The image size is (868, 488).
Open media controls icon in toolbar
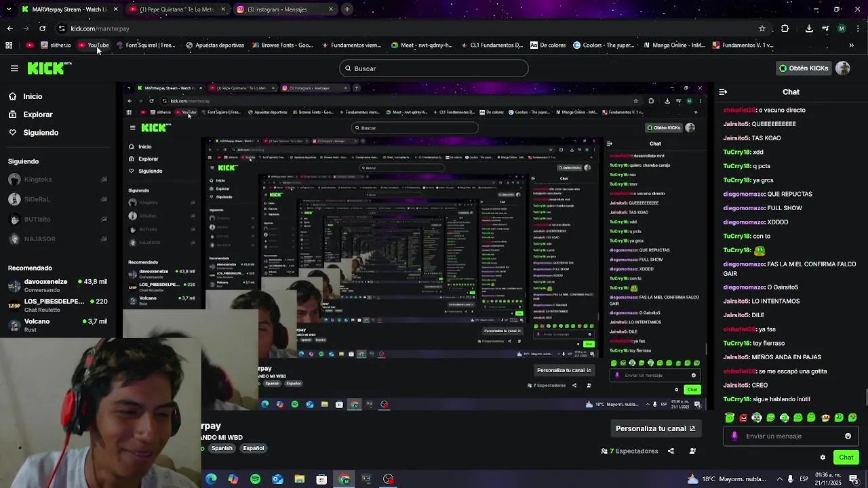click(x=825, y=28)
